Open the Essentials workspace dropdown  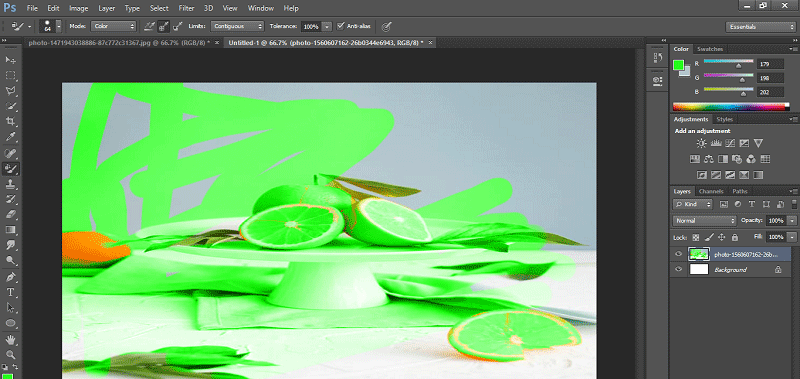pyautogui.click(x=760, y=27)
